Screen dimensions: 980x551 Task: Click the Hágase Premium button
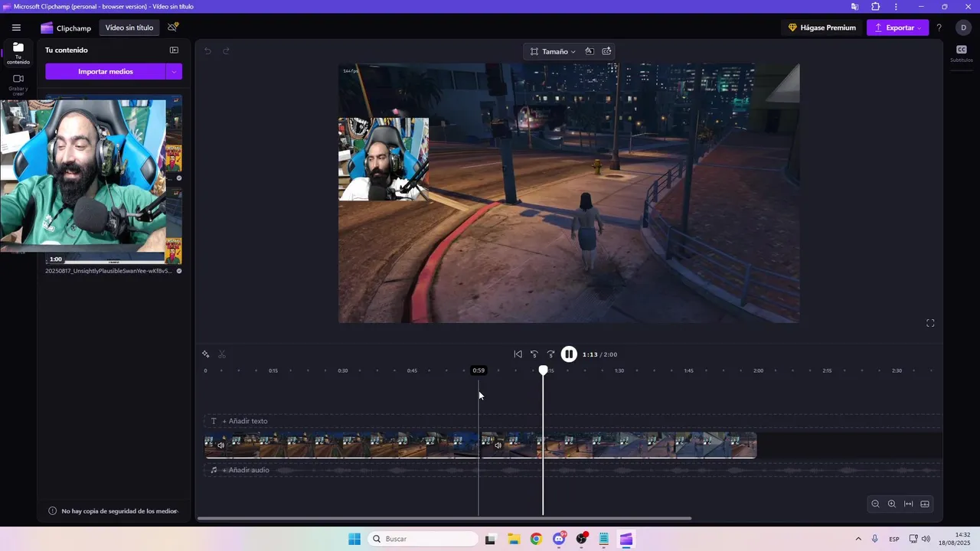click(822, 28)
